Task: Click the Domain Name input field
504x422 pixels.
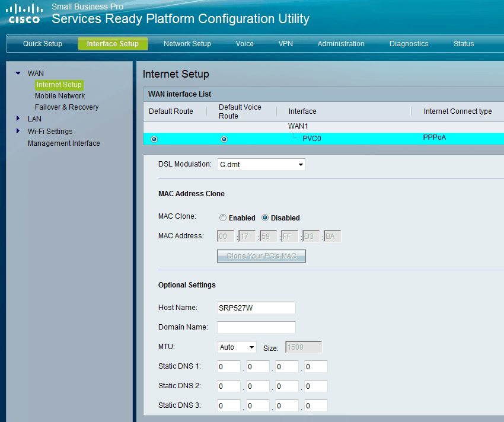Action: pyautogui.click(x=256, y=327)
